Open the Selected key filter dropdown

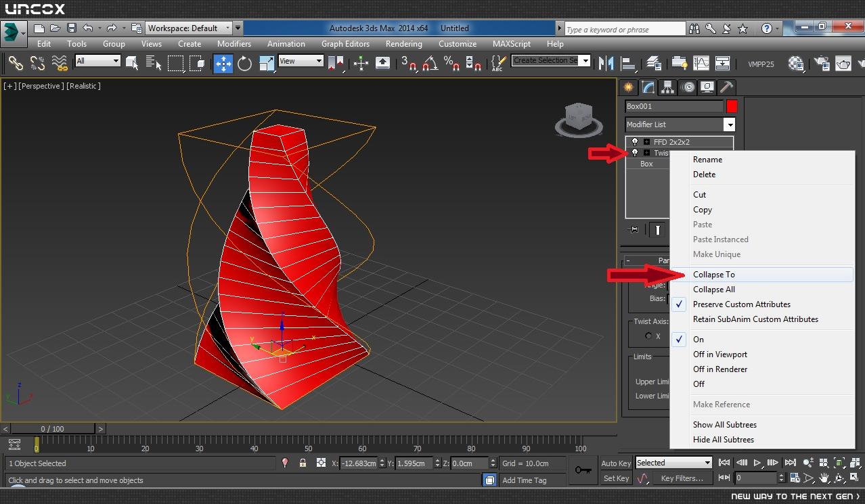[x=673, y=463]
